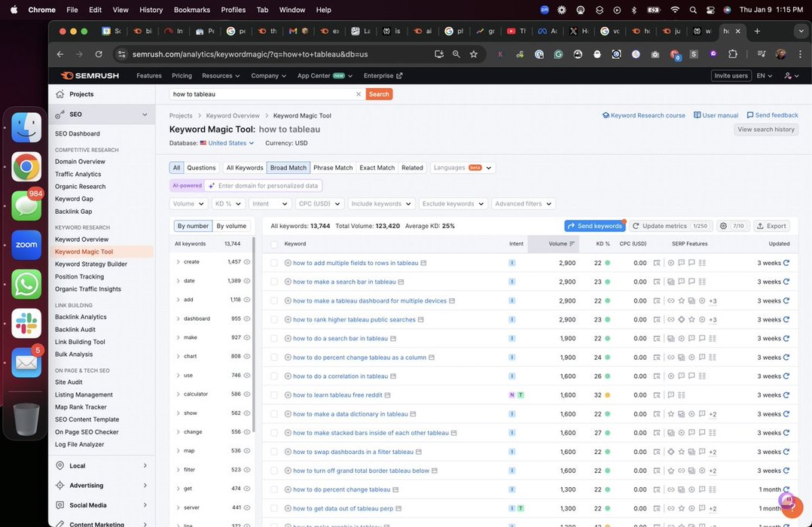Open the Intent filter dropdown

(x=270, y=203)
